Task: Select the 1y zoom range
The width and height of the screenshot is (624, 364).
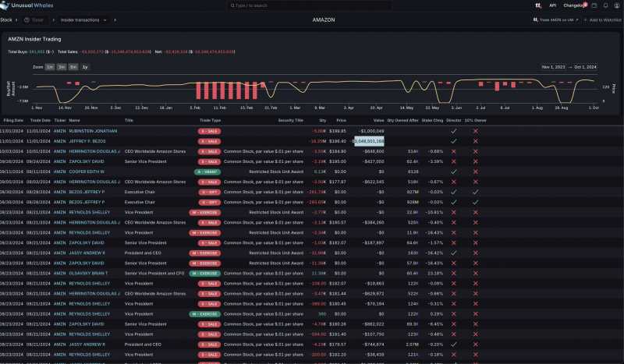Action: point(85,67)
